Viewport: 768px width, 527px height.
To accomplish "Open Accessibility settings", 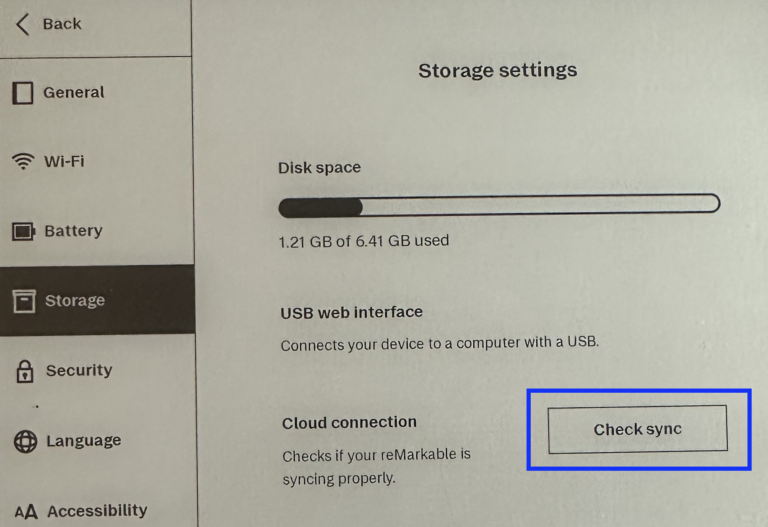I will pos(96,511).
